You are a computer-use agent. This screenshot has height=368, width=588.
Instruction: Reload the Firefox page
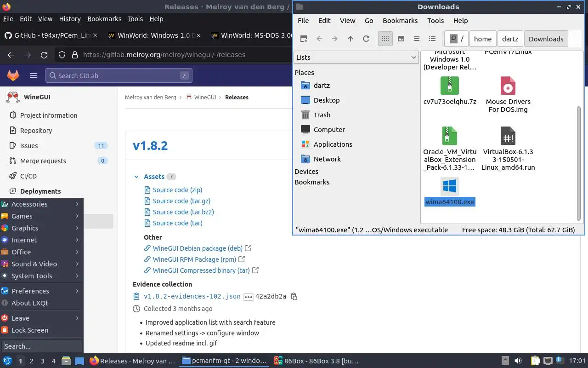(44, 55)
